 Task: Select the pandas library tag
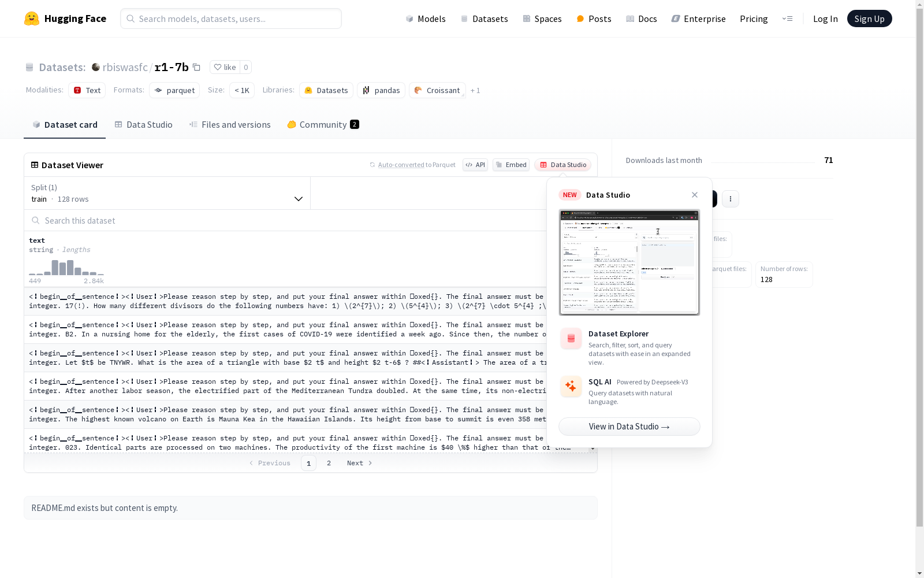(x=381, y=90)
